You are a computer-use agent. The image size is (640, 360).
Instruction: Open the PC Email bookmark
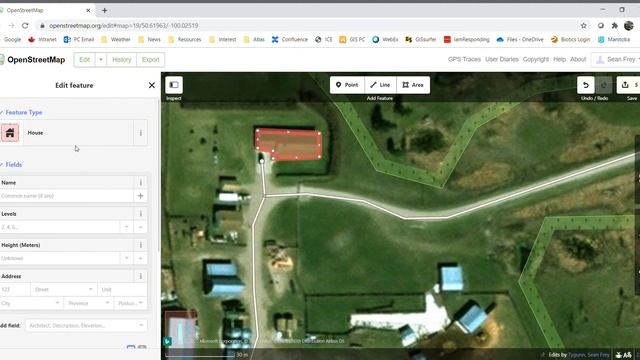coord(79,40)
